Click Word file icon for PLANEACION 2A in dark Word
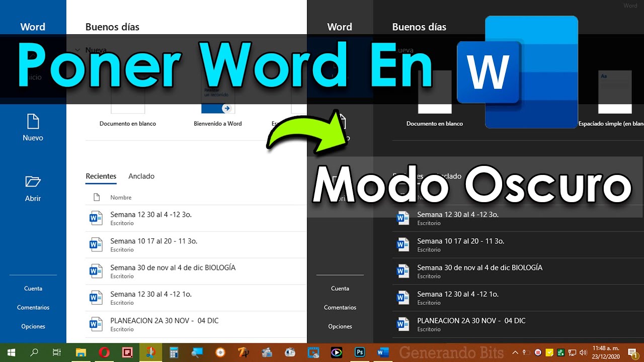 point(403,325)
